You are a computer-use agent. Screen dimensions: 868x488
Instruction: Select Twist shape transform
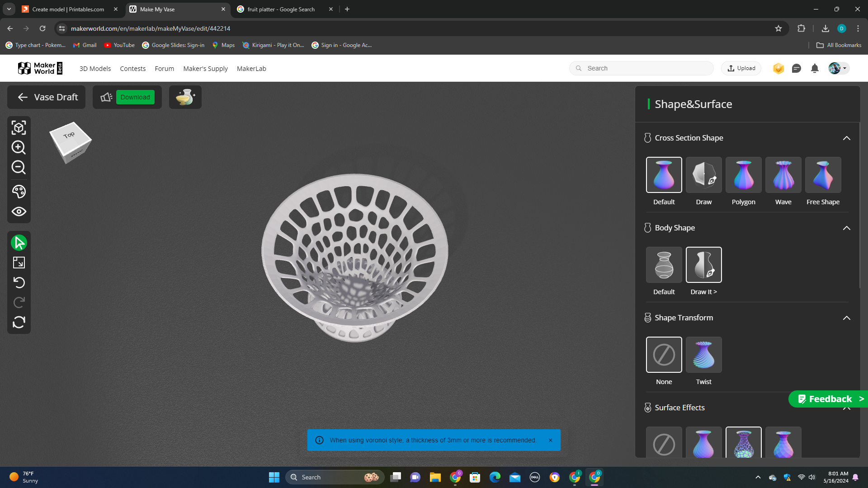pyautogui.click(x=703, y=355)
